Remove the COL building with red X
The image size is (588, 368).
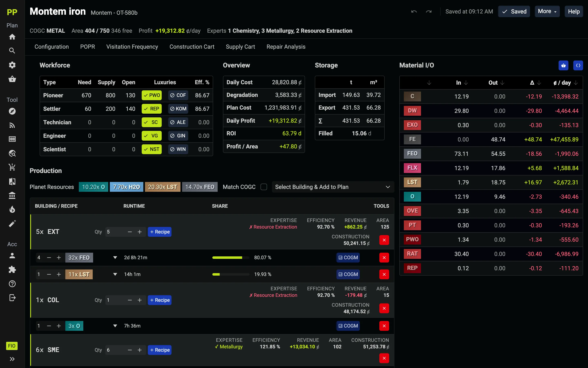tap(384, 308)
